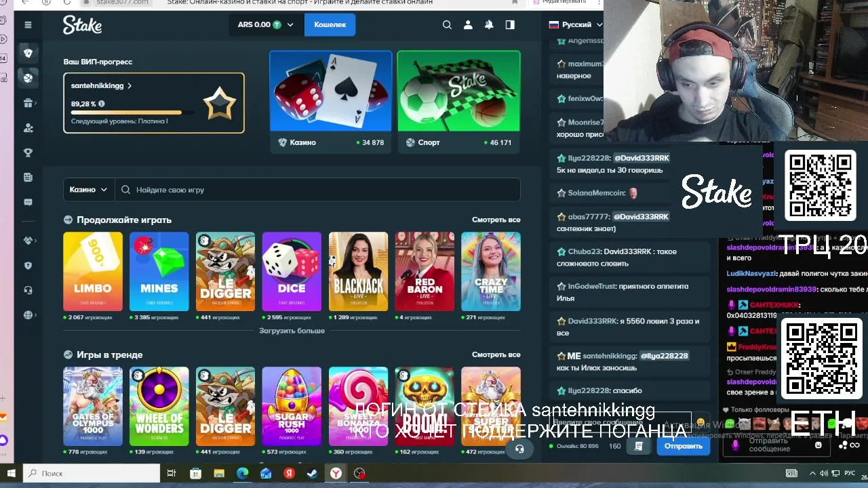Open the hamburger menu in Stake sidebar
This screenshot has width=868, height=488.
coord(28,25)
